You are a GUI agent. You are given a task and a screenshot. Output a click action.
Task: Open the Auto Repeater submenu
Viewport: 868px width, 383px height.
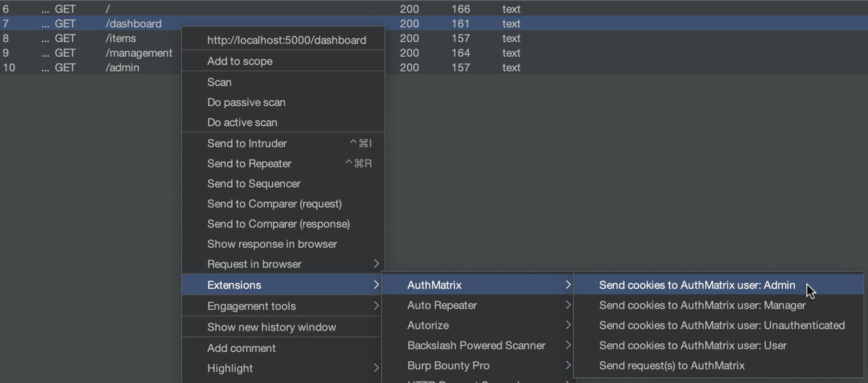479,305
